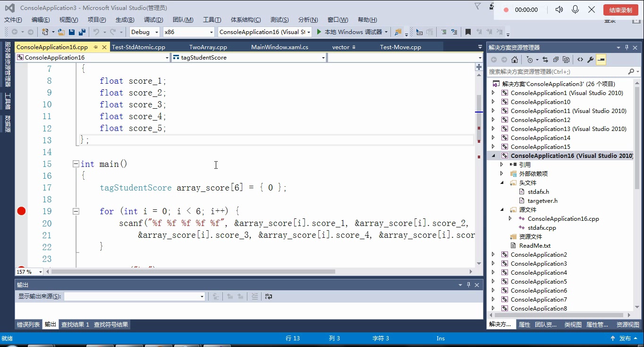Select the stdafx.cpp file in the tree
644x347 pixels.
tap(542, 227)
